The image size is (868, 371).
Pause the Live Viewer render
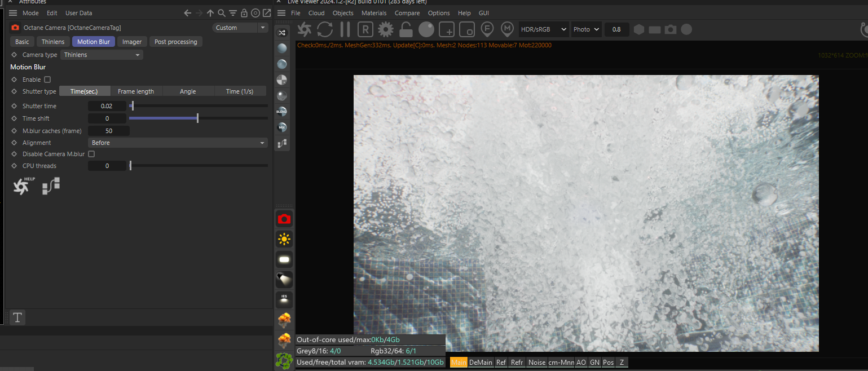[x=345, y=29]
